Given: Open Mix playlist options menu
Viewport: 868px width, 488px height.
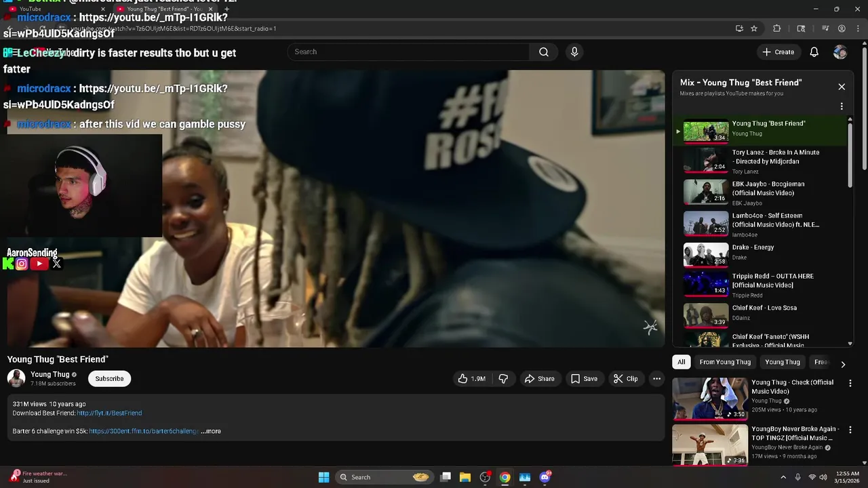Looking at the screenshot, I should click(842, 106).
